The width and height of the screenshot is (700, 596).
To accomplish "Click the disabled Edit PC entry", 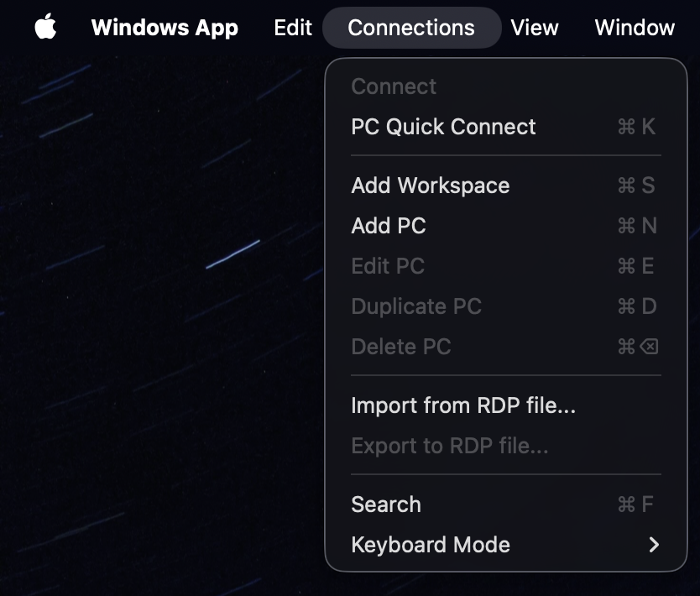I will click(x=506, y=266).
